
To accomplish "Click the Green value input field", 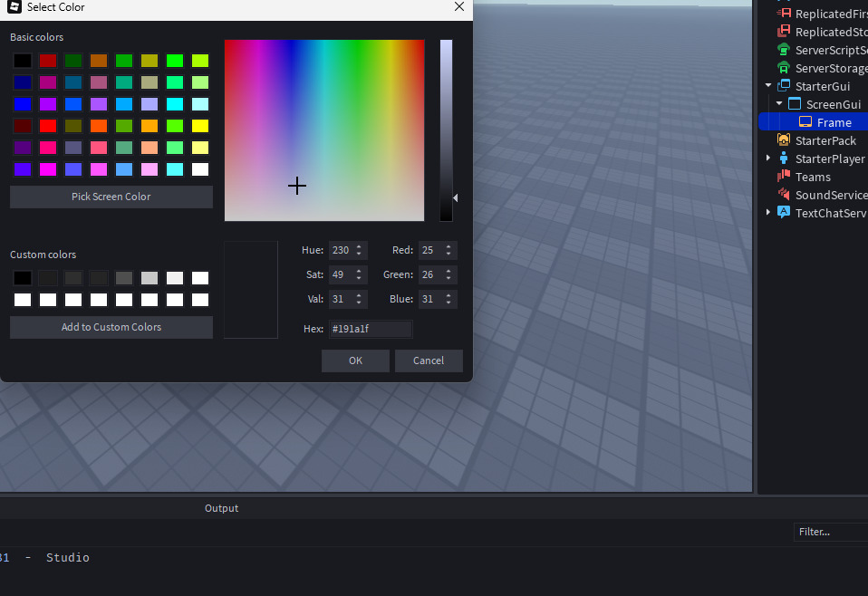I will tap(430, 274).
